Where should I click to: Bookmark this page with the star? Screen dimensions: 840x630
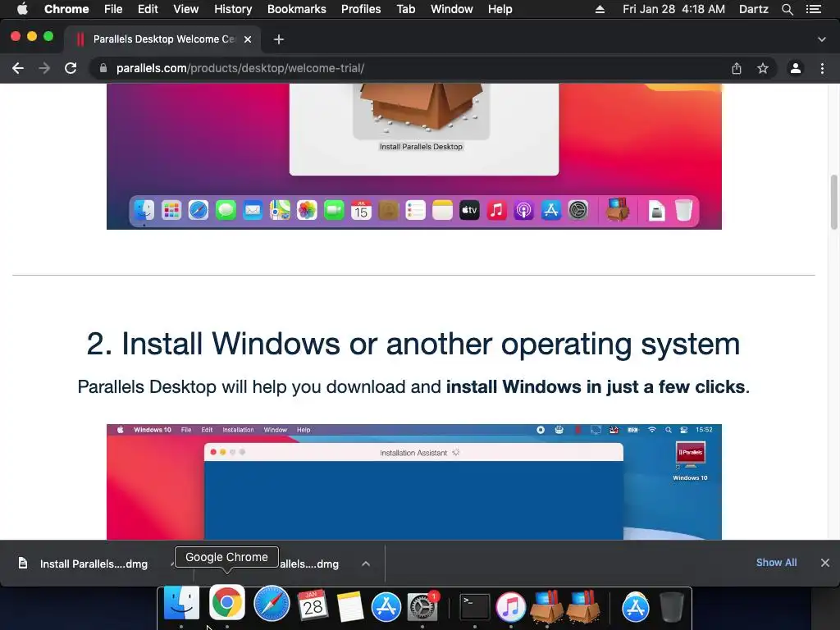click(x=763, y=68)
